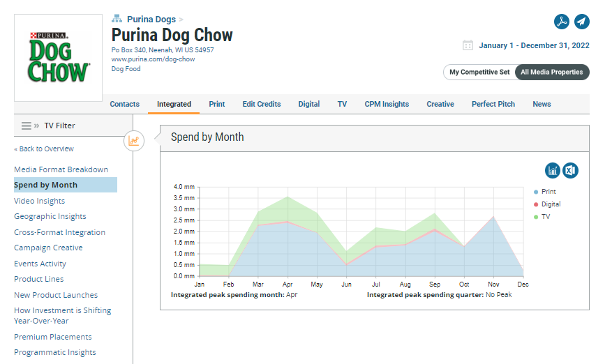Export chart data to Excel icon
612x364 pixels.
[x=570, y=170]
